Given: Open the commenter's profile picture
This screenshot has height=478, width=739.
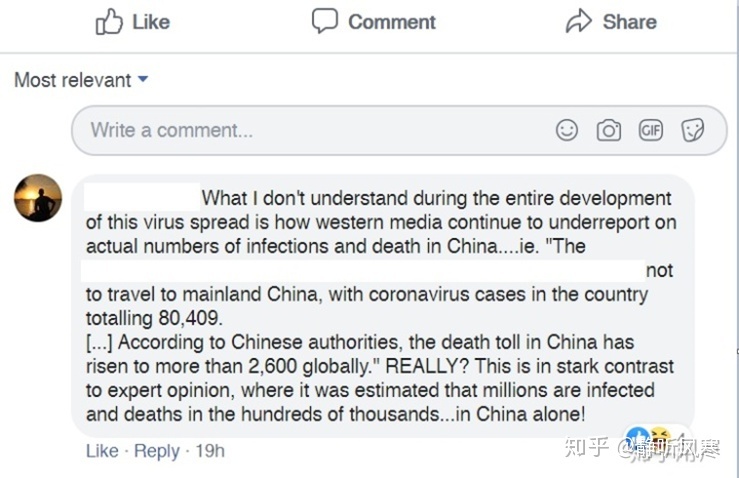Looking at the screenshot, I should tap(38, 198).
